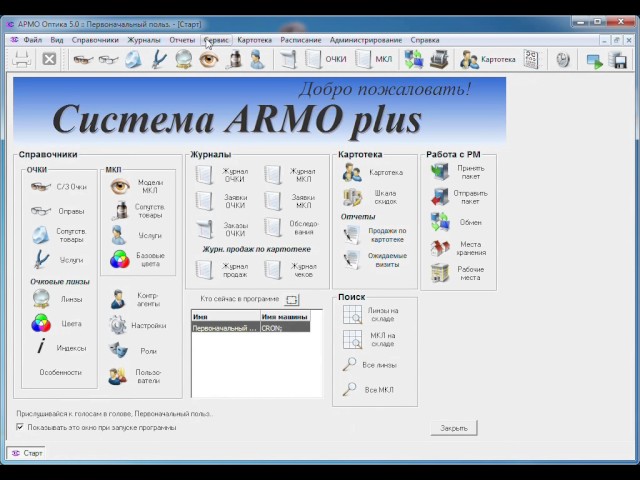Image resolution: width=640 pixels, height=480 pixels.
Task: Open Настройки gear settings
Action: 137,325
